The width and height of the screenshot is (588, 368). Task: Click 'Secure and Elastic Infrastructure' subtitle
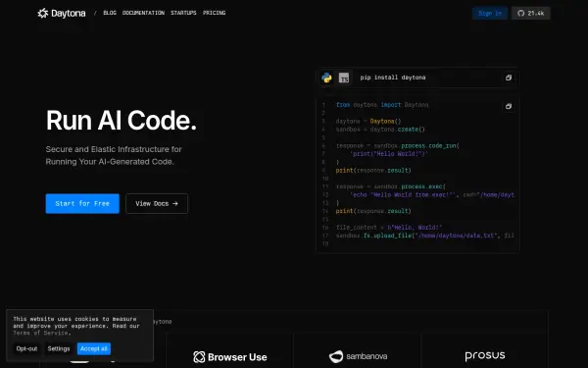point(114,155)
